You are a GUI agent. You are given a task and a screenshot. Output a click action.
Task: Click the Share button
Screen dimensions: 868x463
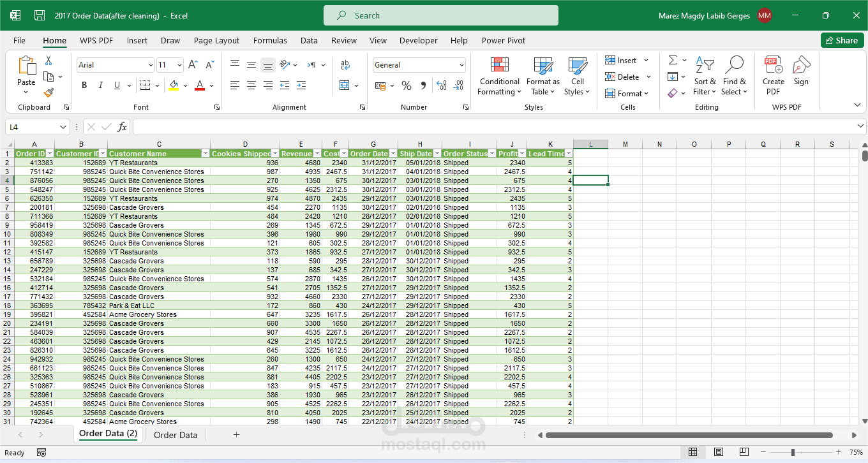pyautogui.click(x=842, y=40)
